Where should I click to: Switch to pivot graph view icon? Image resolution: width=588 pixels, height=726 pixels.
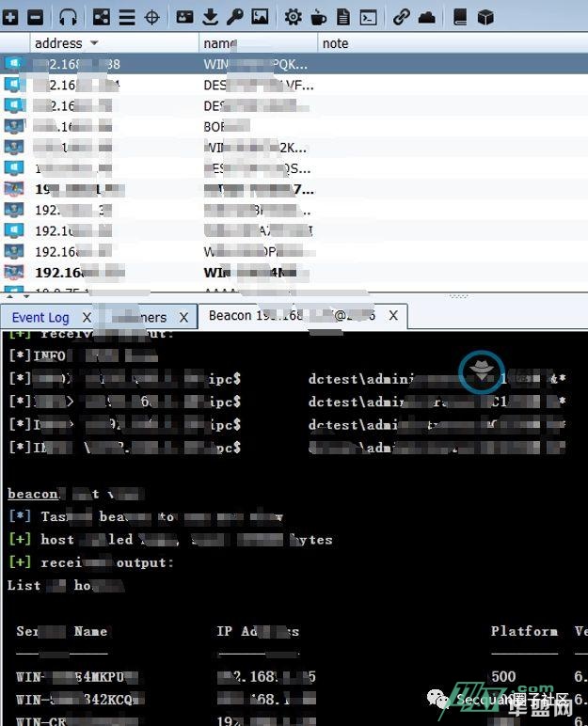coord(102,17)
